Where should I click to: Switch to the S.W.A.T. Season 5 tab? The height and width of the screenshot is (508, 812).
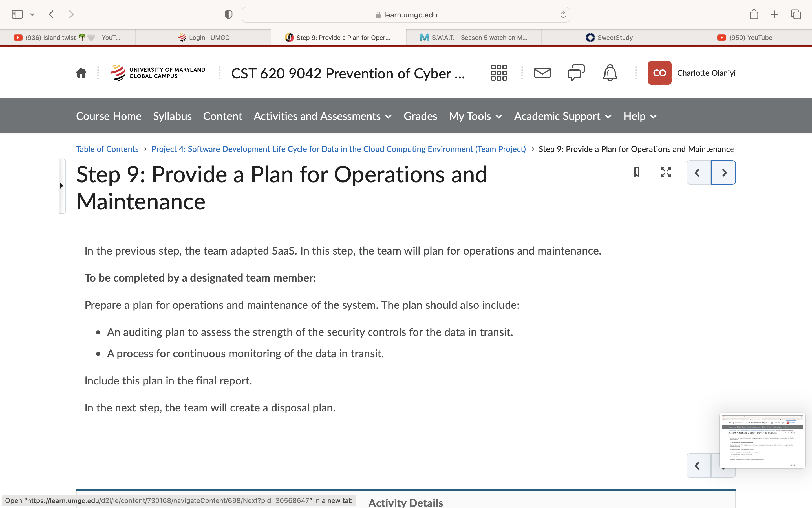[474, 38]
